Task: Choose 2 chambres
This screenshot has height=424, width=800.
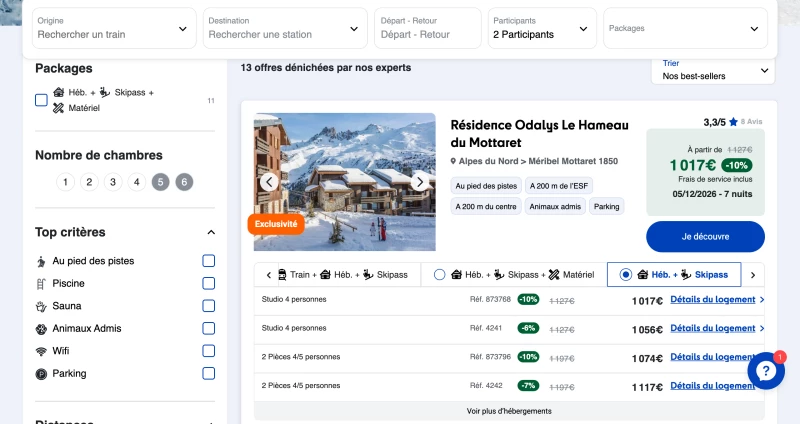Action: (x=89, y=182)
